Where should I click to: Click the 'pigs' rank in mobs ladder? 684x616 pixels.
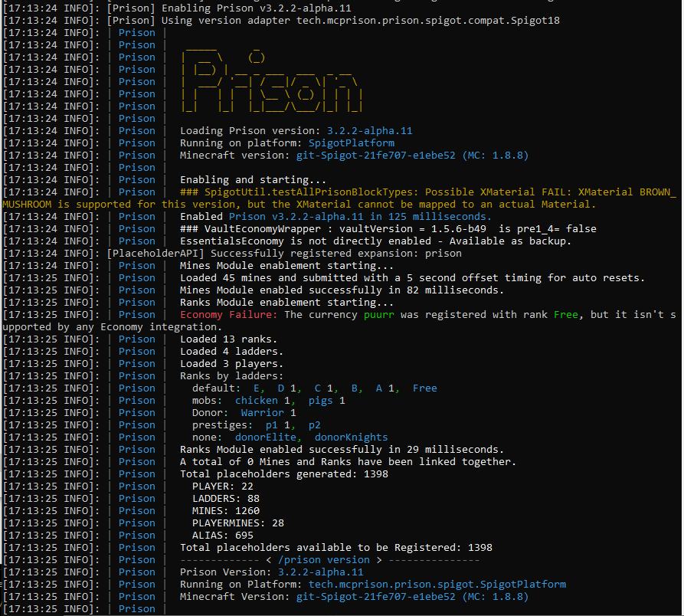[x=321, y=400]
